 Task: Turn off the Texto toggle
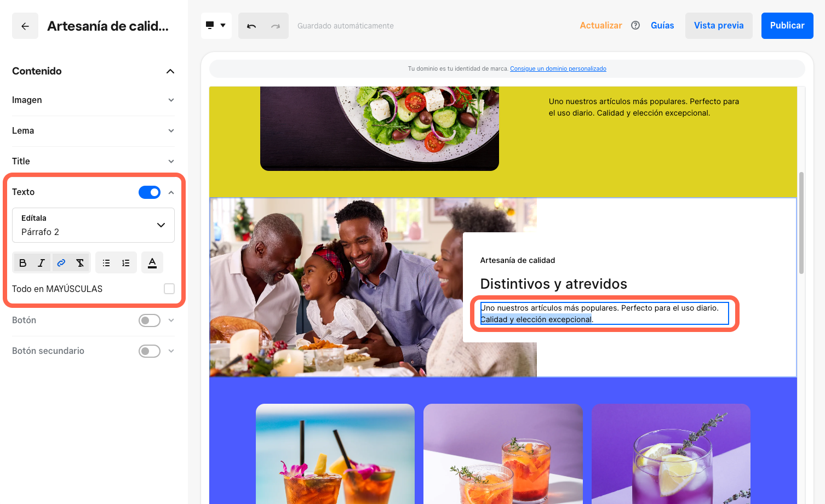tap(150, 192)
